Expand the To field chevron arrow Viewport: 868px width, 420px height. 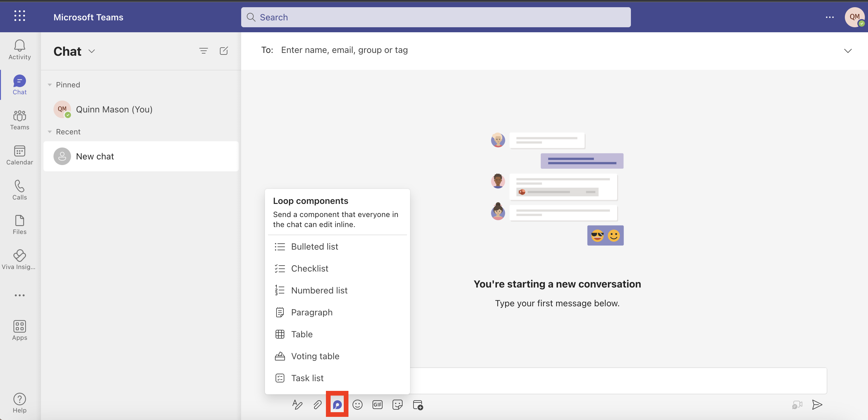coord(848,50)
